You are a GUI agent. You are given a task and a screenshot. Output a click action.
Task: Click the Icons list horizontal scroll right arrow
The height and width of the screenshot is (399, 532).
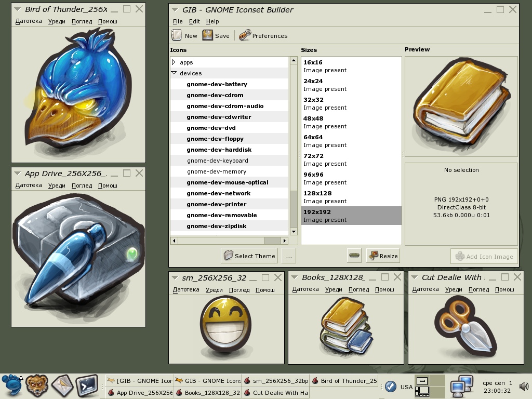pos(285,241)
